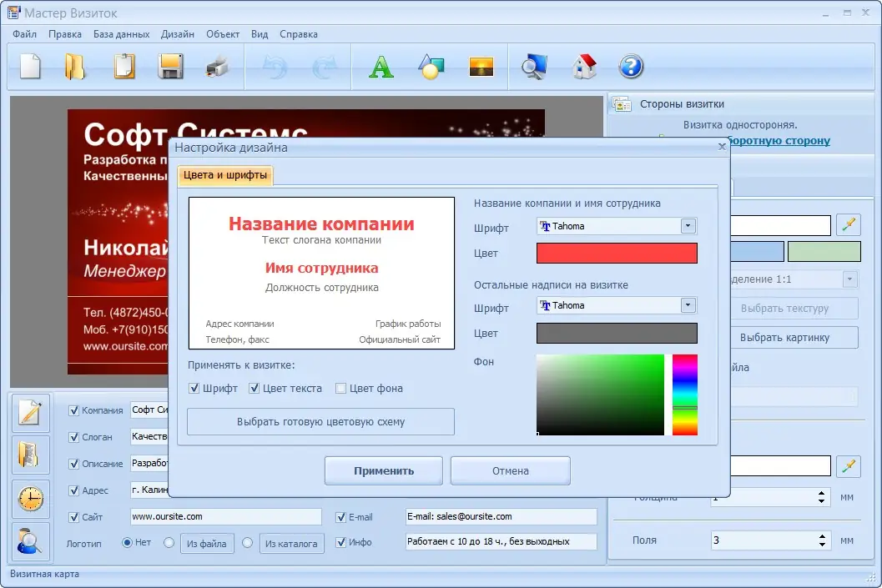Viewport: 882px width, 588px height.
Task: Click the Отмена button
Action: (x=510, y=471)
